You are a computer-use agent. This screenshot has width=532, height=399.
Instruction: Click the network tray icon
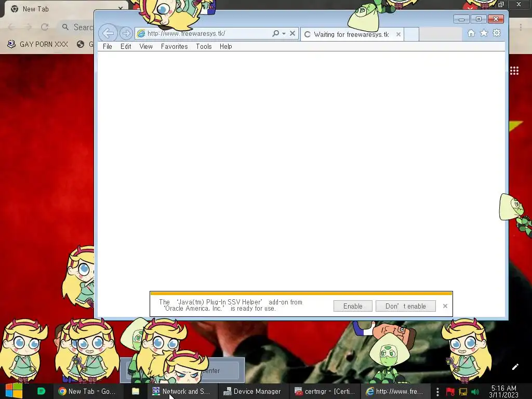pyautogui.click(x=463, y=392)
